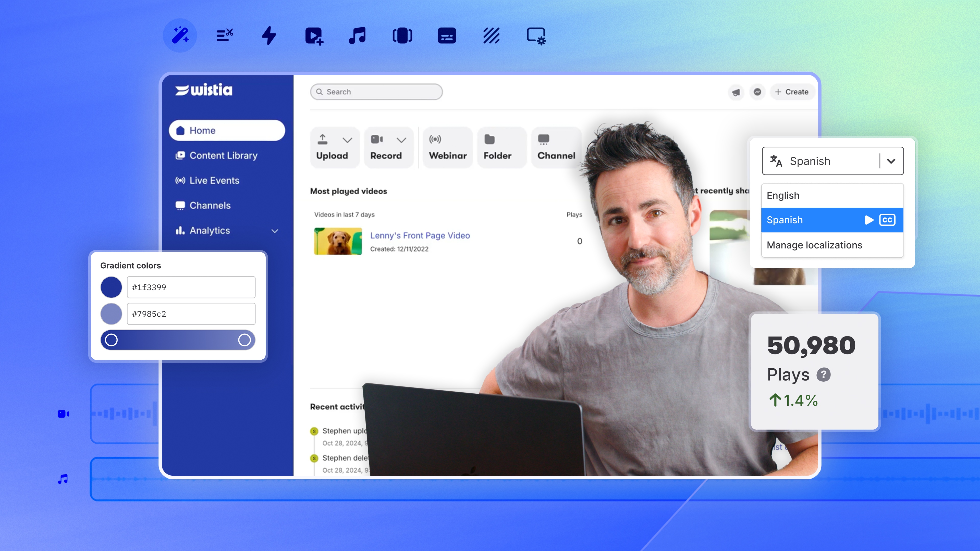Open the Upload options chevron
Viewport: 980px width, 551px height.
(347, 140)
